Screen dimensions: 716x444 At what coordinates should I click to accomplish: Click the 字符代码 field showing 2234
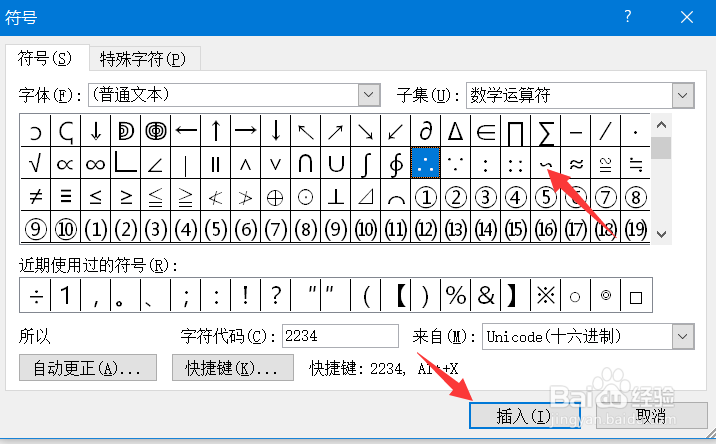(x=340, y=336)
